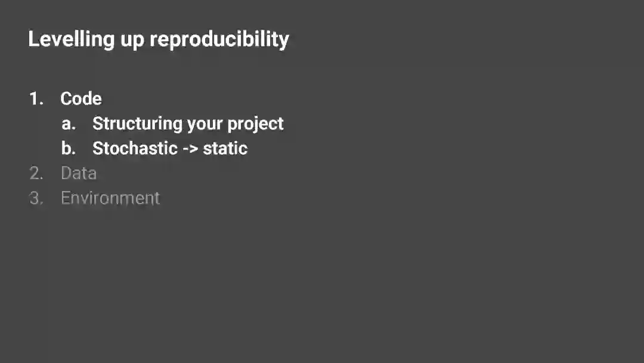Select the greyed-out "2." list number
Screen dimensions: 644x363
tap(36, 174)
